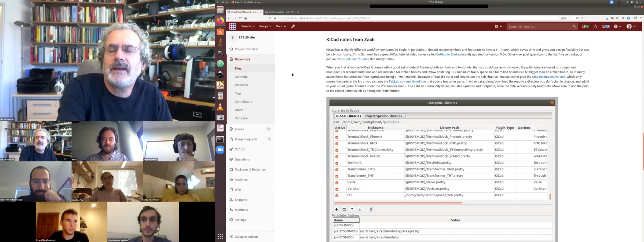Save page to Pocket
Viewport: 644px width, 242px height.
coord(577,18)
